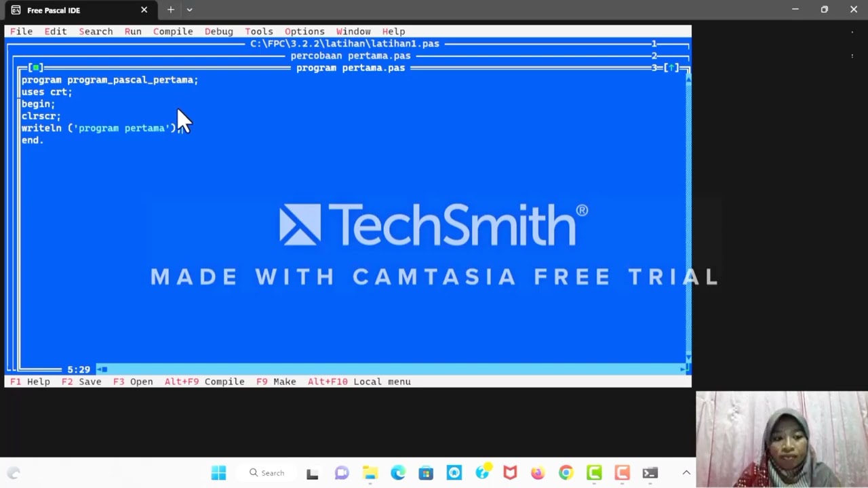The width and height of the screenshot is (868, 488).
Task: Click the taskbar Search box
Action: [267, 473]
